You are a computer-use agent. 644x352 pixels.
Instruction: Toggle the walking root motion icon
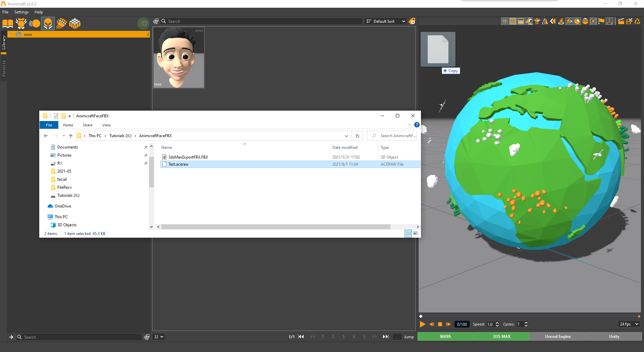pos(569,21)
